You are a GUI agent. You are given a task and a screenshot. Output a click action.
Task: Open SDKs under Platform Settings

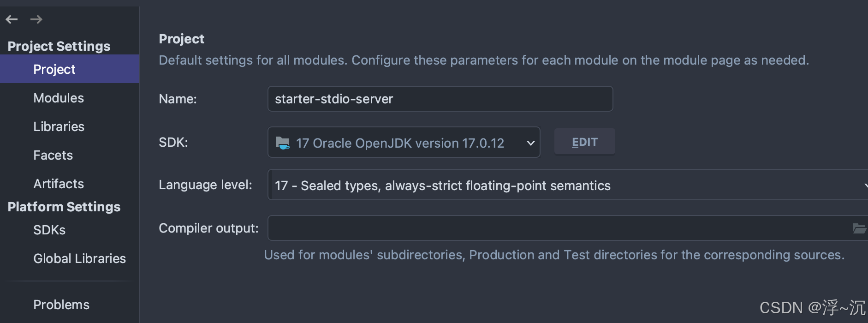(49, 230)
